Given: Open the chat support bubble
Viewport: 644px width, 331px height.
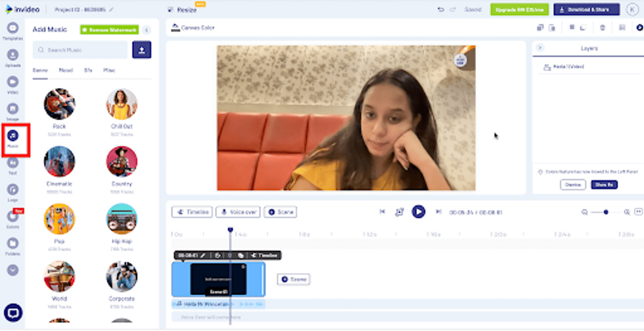Looking at the screenshot, I should coord(13,313).
